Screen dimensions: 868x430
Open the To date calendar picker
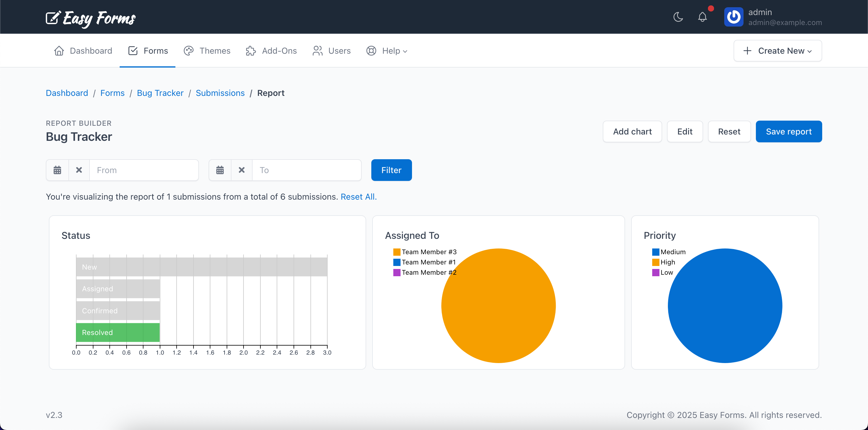(x=220, y=170)
